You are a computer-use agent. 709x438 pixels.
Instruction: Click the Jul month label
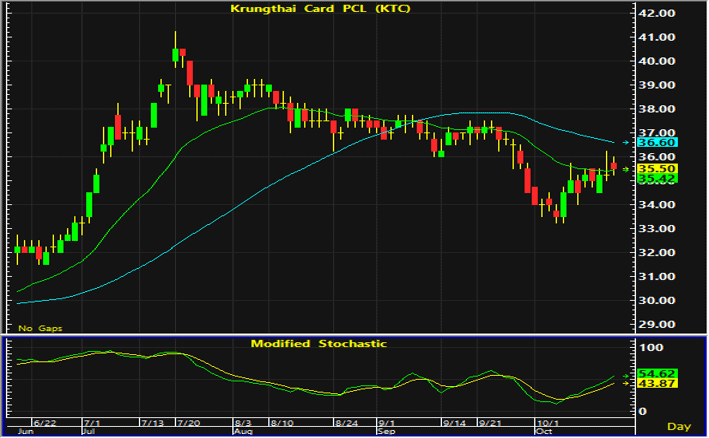tap(89, 431)
